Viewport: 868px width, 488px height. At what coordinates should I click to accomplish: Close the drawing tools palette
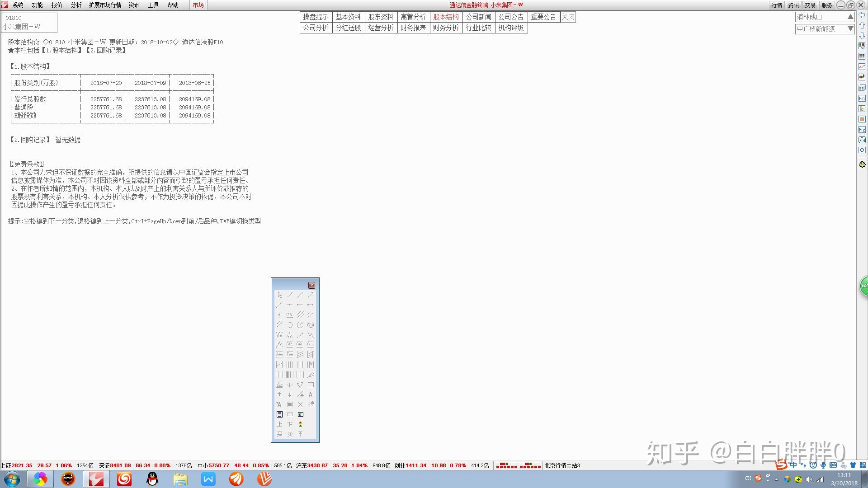coord(311,285)
